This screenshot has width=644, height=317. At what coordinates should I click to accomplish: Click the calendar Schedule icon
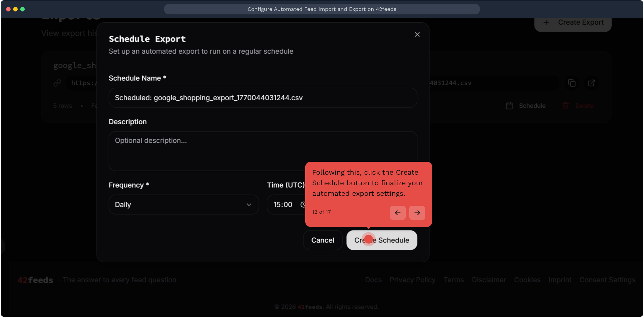pyautogui.click(x=509, y=106)
